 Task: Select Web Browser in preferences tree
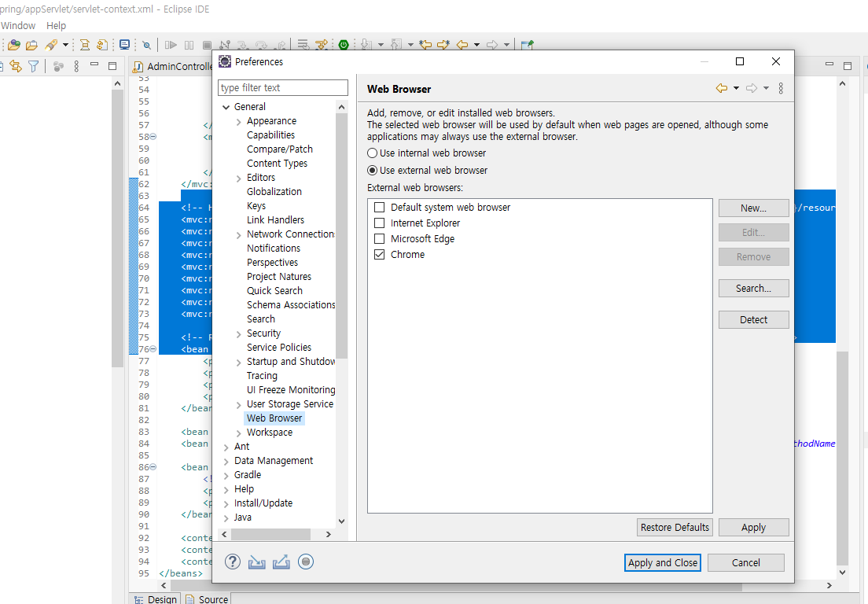[274, 418]
